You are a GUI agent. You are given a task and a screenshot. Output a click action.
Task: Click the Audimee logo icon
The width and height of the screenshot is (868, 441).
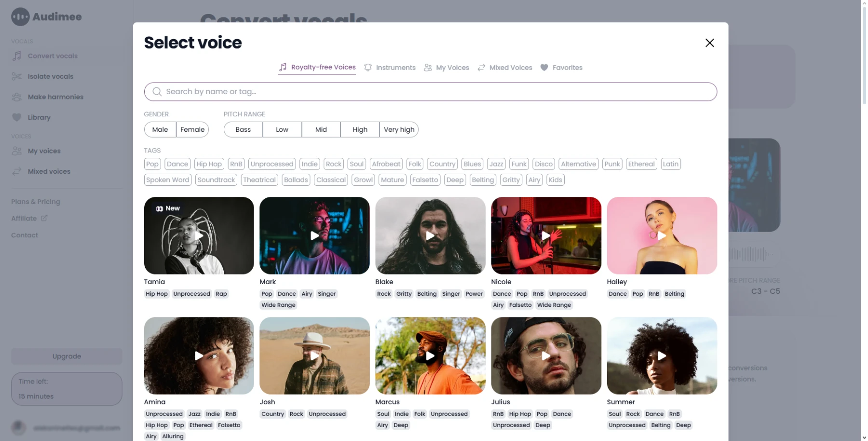(20, 17)
